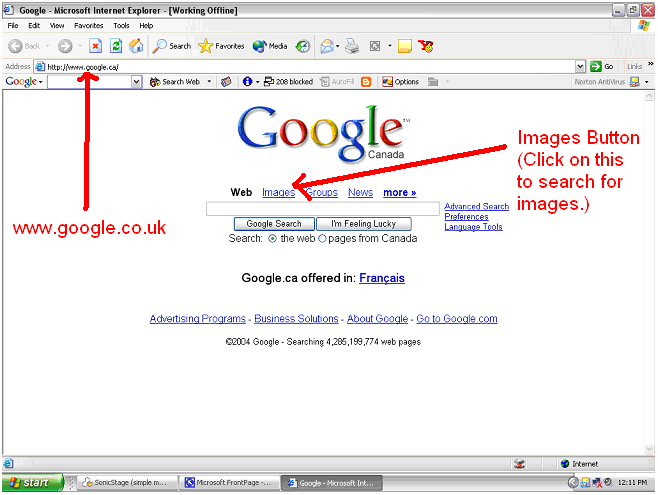Click Go to Google.com link
This screenshot has width=658, height=495.
(457, 318)
